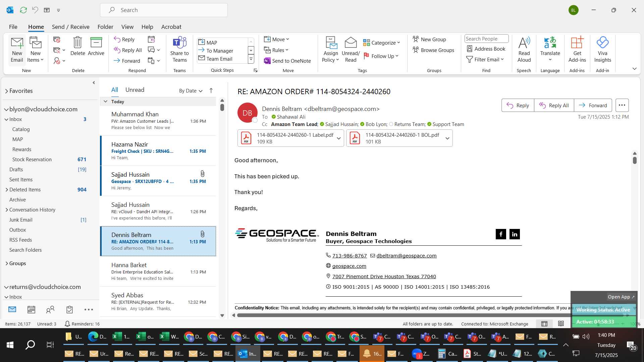Click the reading pane vertical scrollbar thumb
Screen dimensions: 644x362
pos(635,160)
